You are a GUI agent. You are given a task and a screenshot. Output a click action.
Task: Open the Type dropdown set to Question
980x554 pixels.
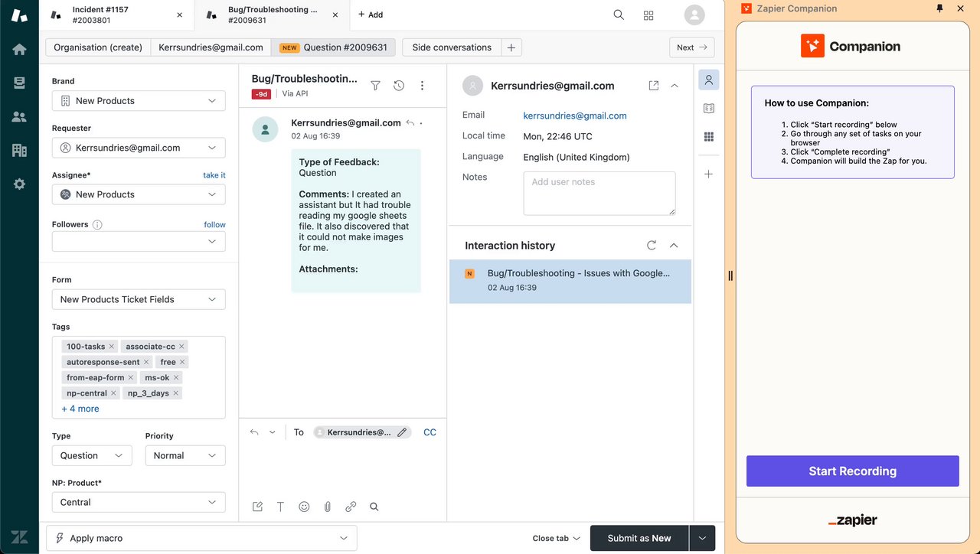tap(92, 455)
